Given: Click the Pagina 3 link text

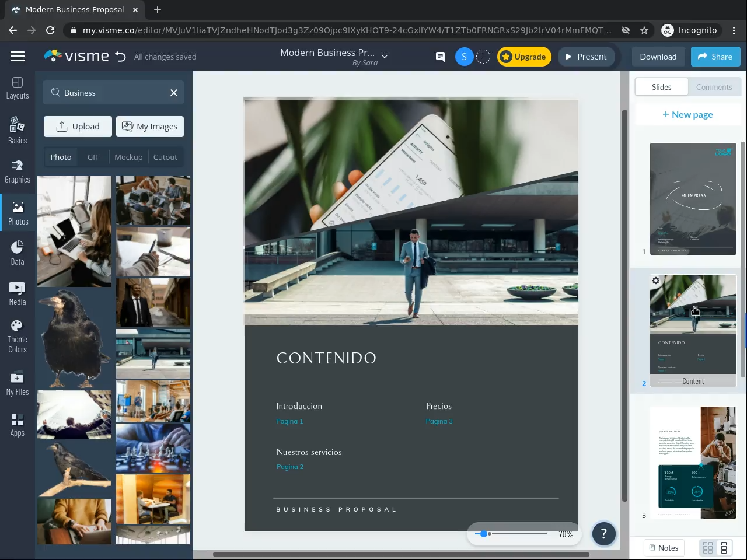Looking at the screenshot, I should pos(439,421).
